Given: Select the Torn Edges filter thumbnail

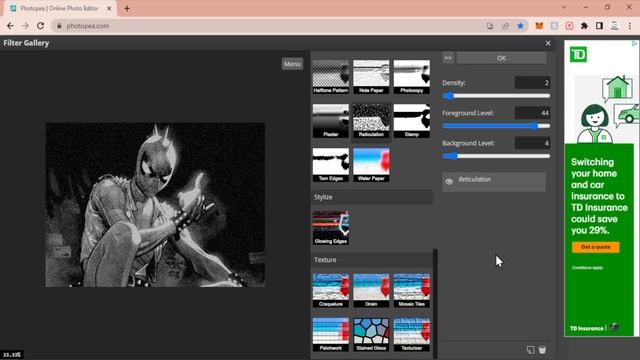Looking at the screenshot, I should [331, 165].
